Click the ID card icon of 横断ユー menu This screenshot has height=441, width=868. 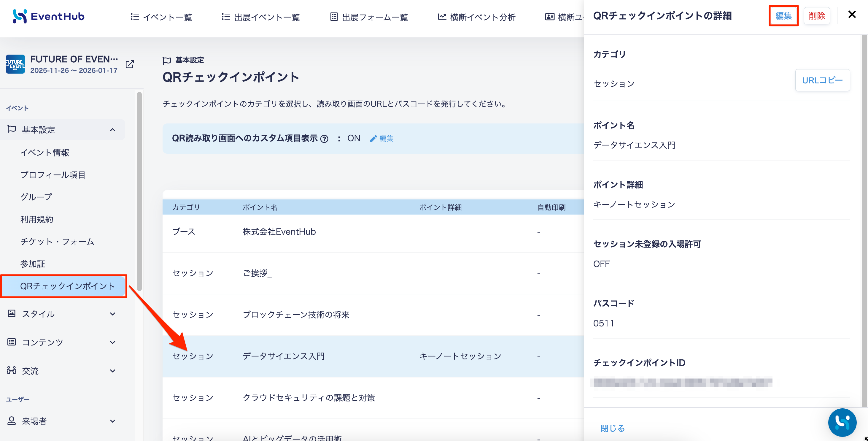(550, 17)
